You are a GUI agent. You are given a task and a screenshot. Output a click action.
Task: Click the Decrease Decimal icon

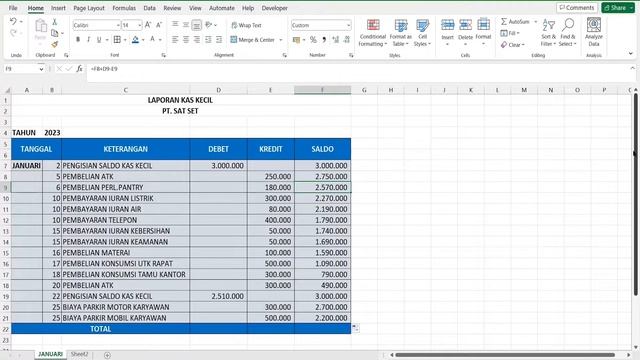(x=347, y=40)
